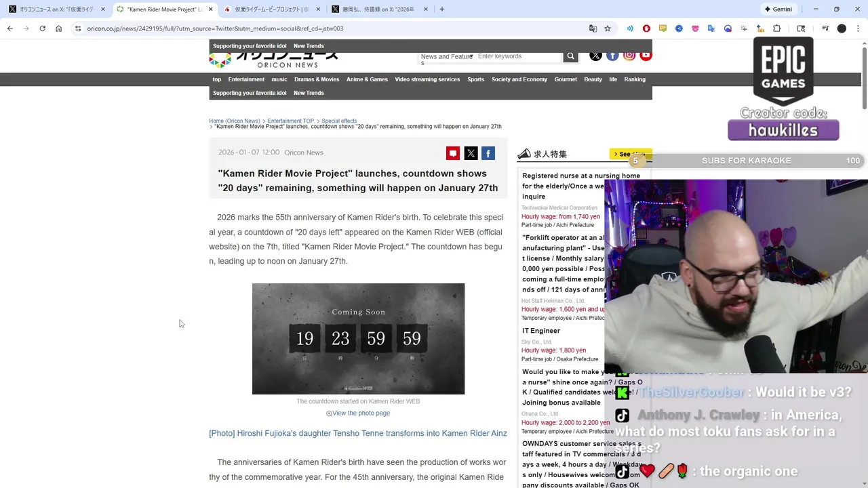The image size is (868, 488).
Task: Click the red comment icon on article
Action: tap(453, 154)
